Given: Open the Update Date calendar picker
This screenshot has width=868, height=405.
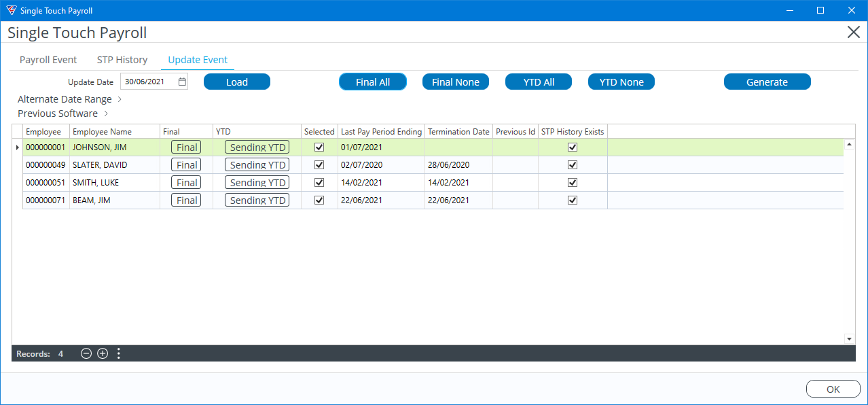Looking at the screenshot, I should coord(182,82).
